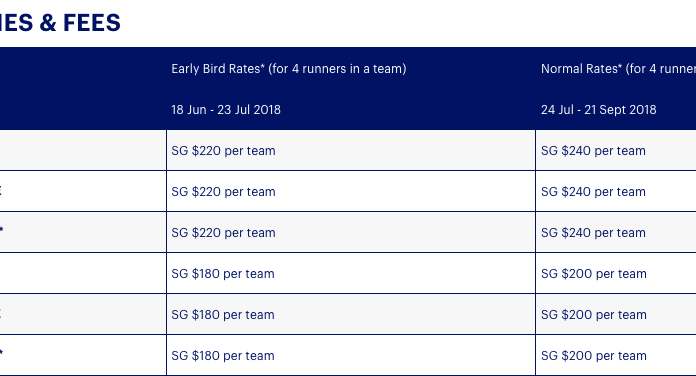Click middle 'SG $200 per team' normal rate cell
This screenshot has width=696, height=376.
pos(593,315)
